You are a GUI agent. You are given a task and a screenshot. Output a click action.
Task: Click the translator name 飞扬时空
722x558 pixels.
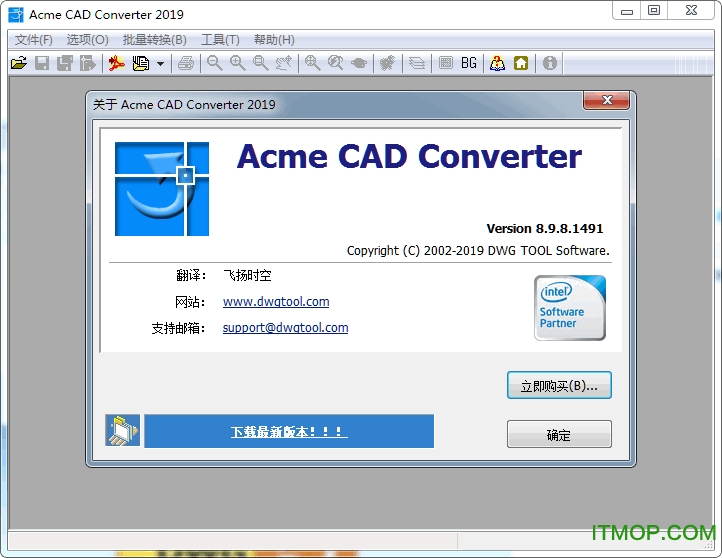pyautogui.click(x=247, y=276)
